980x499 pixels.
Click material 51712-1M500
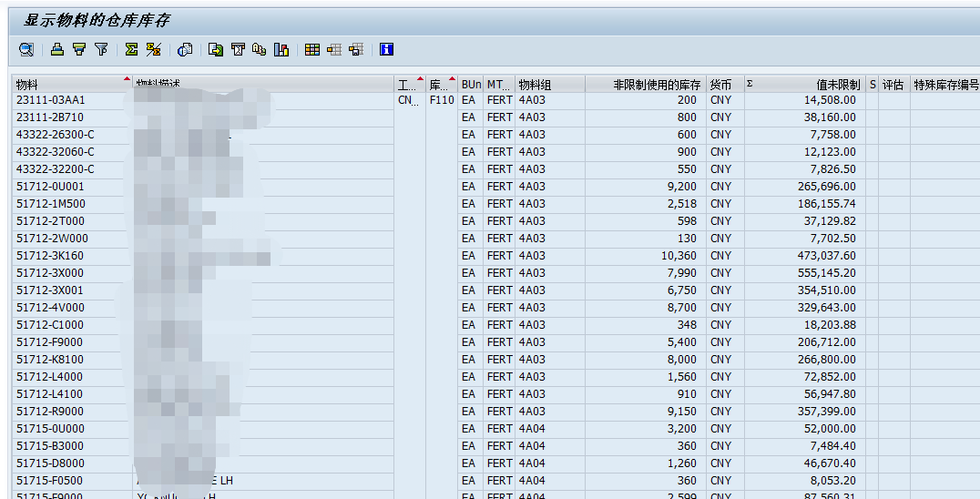(x=51, y=204)
